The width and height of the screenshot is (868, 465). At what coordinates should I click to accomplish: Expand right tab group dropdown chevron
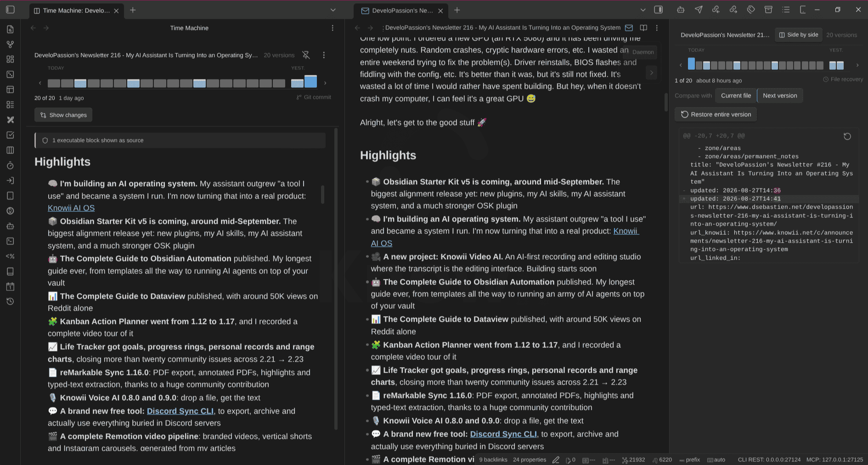[643, 10]
